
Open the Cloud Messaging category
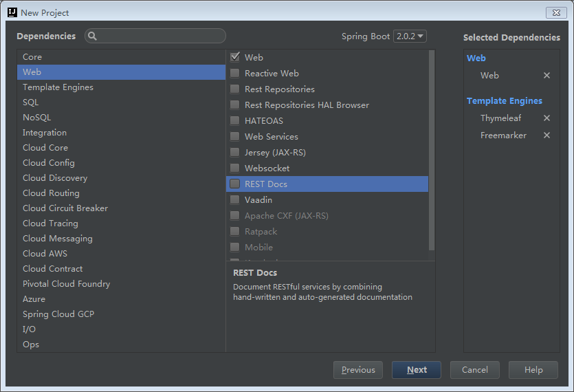click(121, 239)
